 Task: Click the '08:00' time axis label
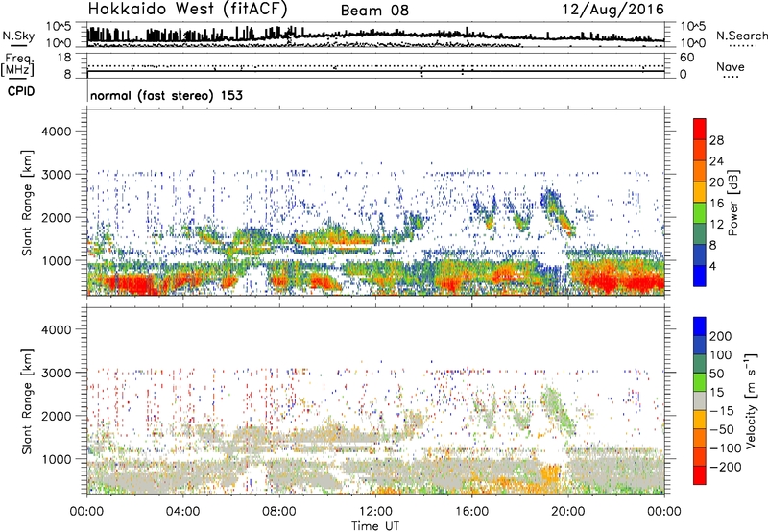[279, 512]
